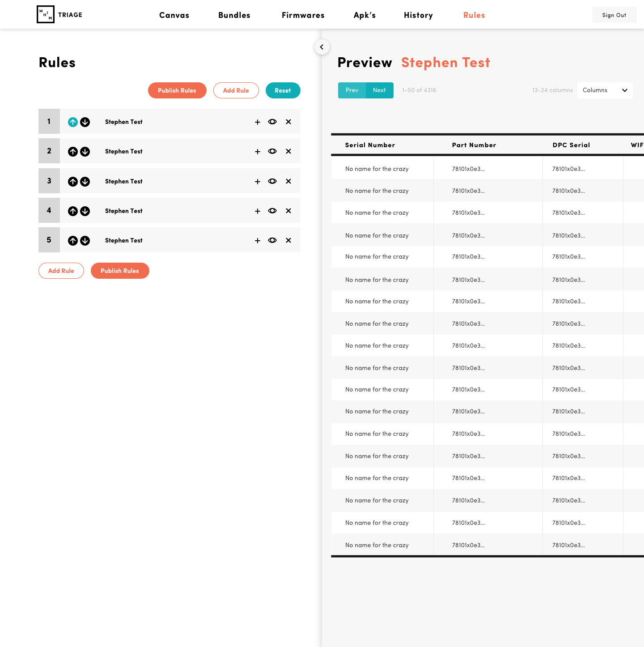Delete rule 1 with X icon
Image resolution: width=644 pixels, height=647 pixels.
coord(288,122)
